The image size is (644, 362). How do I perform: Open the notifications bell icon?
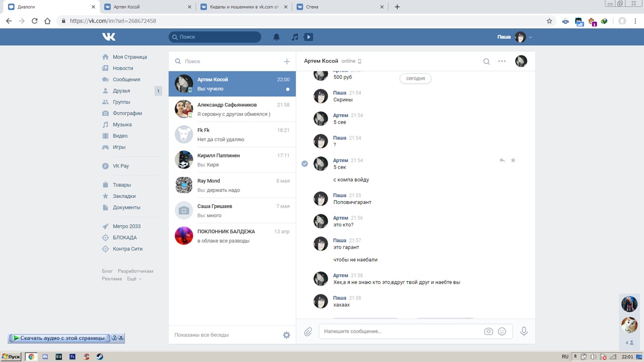pyautogui.click(x=276, y=37)
